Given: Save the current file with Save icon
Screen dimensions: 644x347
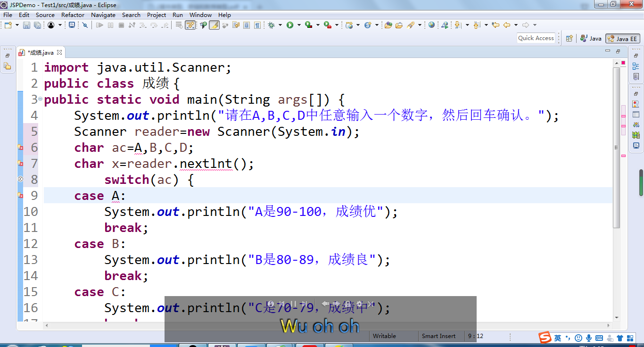Looking at the screenshot, I should pyautogui.click(x=26, y=25).
